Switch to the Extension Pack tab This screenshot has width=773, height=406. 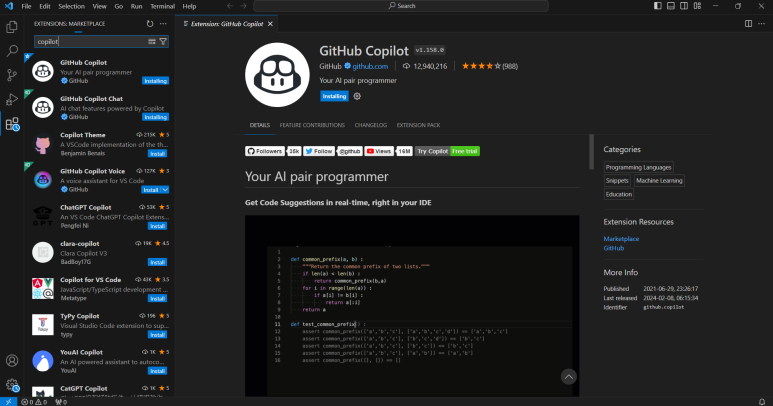click(418, 125)
